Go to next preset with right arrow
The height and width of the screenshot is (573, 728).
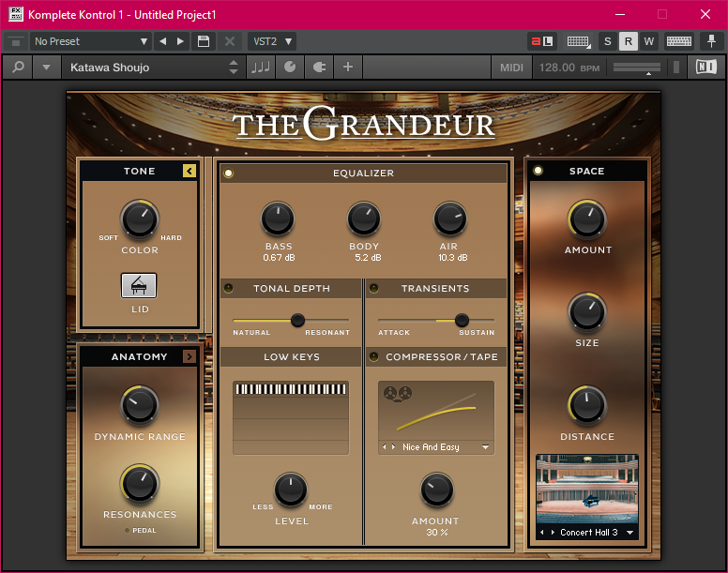coord(181,41)
